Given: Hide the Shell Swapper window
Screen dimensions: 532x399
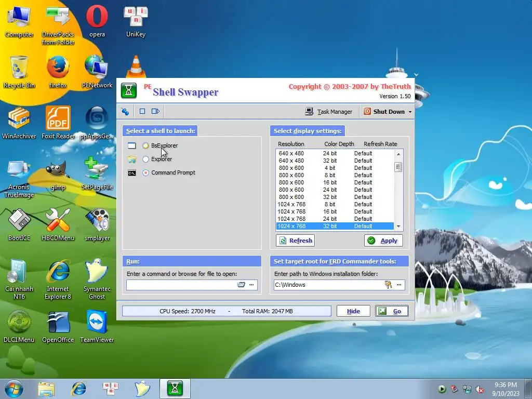Looking at the screenshot, I should click(353, 311).
